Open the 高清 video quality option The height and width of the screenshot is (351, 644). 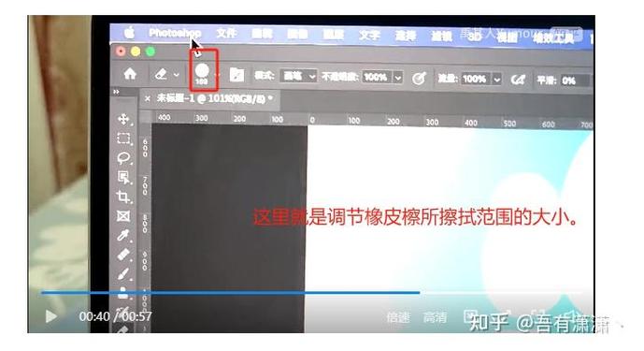(x=436, y=317)
